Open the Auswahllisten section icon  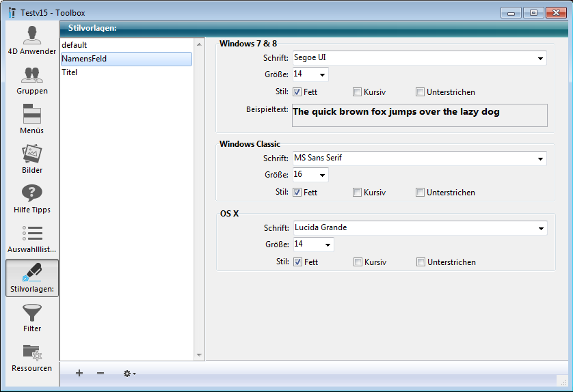click(31, 238)
